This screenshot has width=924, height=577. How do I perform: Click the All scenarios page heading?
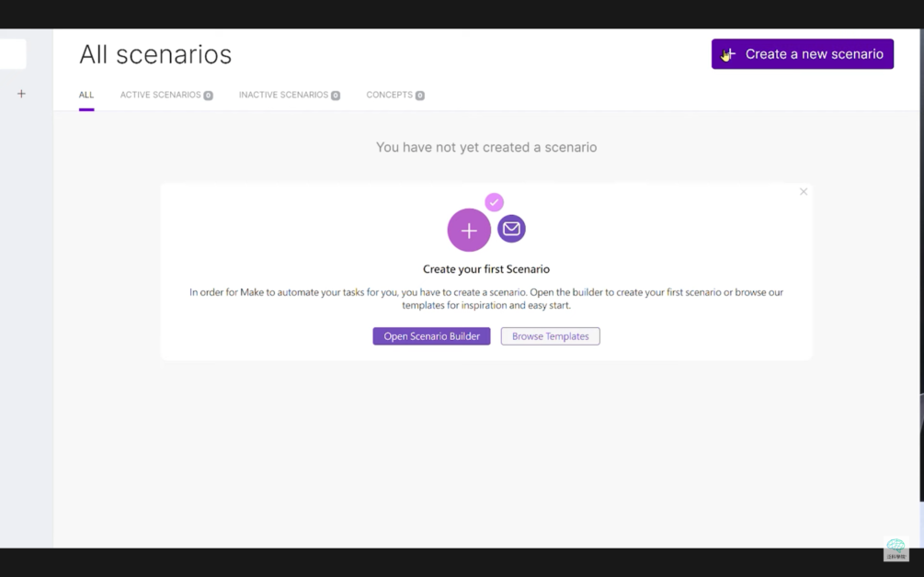[155, 54]
